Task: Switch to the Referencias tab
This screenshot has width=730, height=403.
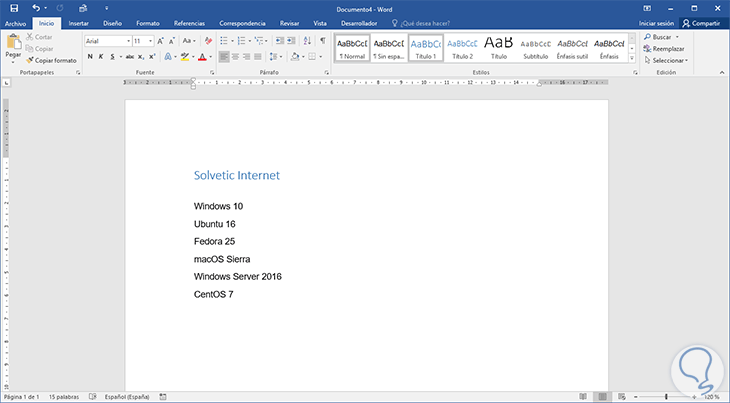Action: [189, 23]
